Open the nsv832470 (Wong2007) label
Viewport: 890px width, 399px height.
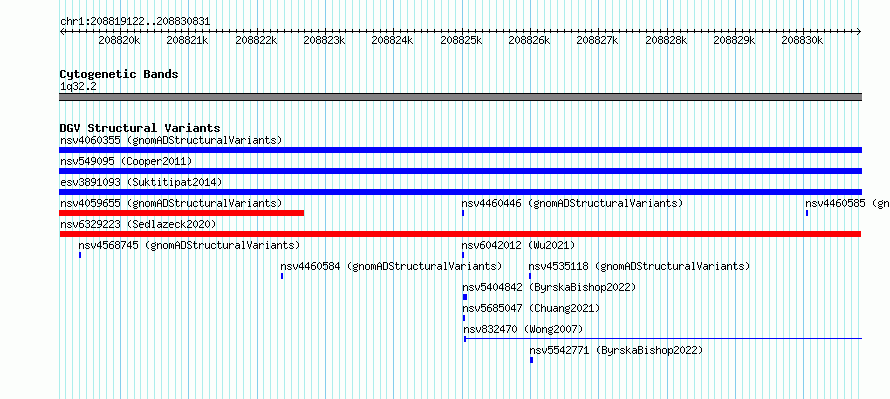pos(523,329)
